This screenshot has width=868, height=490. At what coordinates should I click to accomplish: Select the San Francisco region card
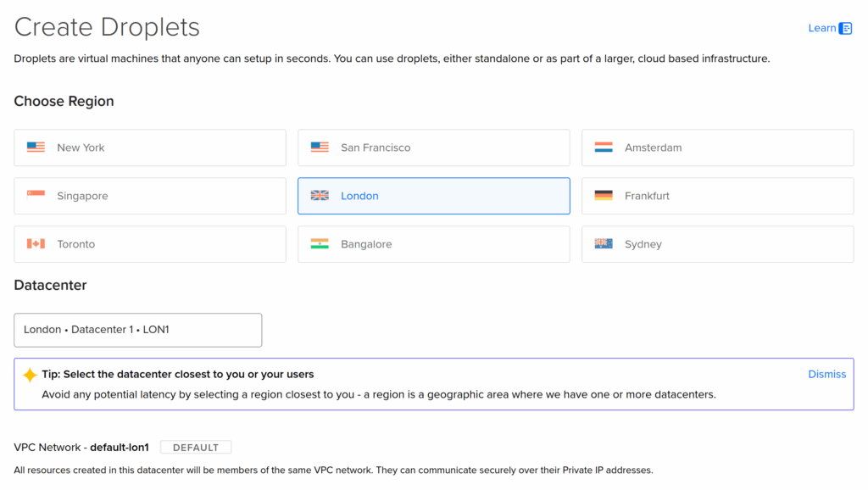pyautogui.click(x=433, y=148)
